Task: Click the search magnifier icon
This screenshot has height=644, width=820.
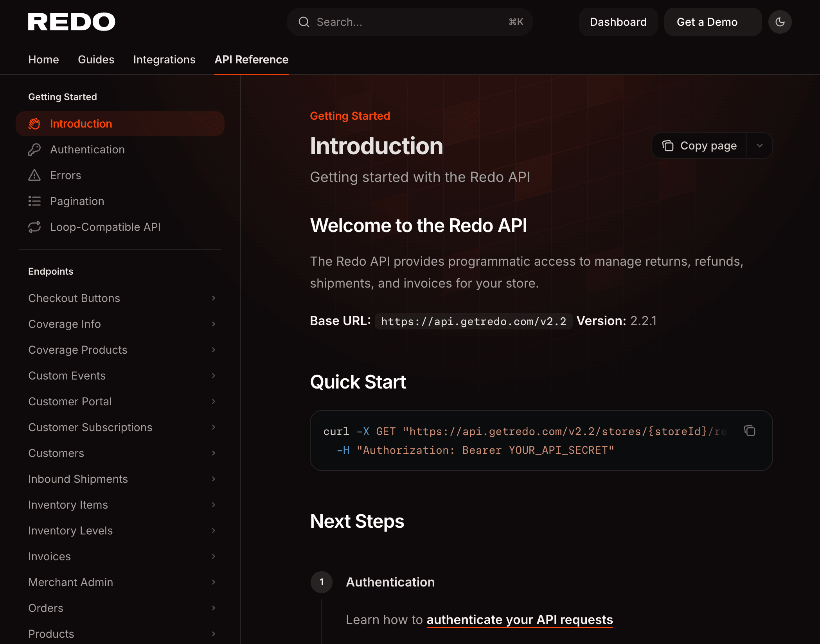Action: 304,22
